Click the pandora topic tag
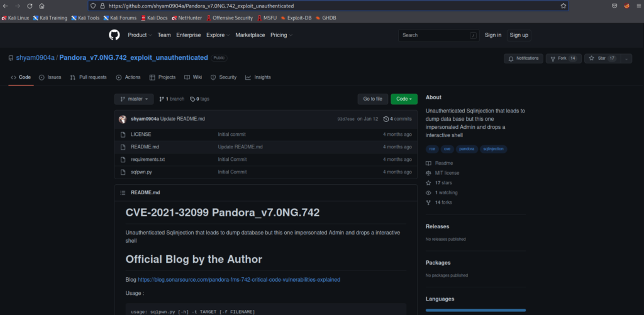Viewport: 644px width, 315px height. click(x=467, y=149)
